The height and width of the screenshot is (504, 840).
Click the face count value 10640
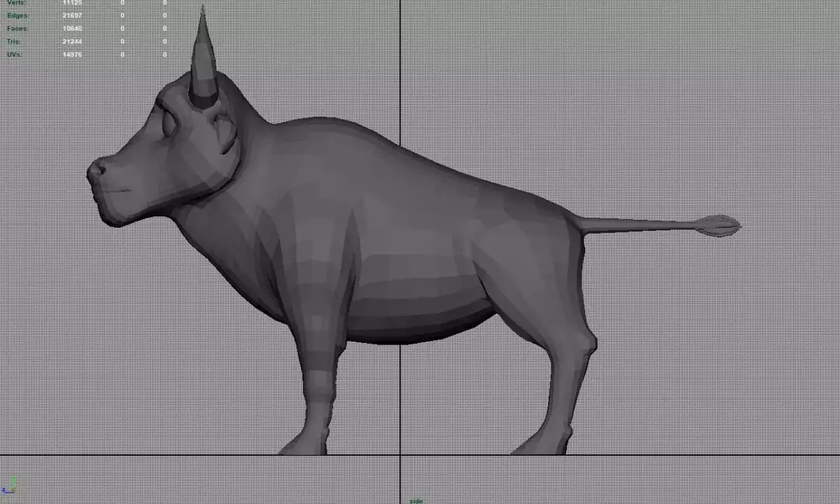pos(72,29)
